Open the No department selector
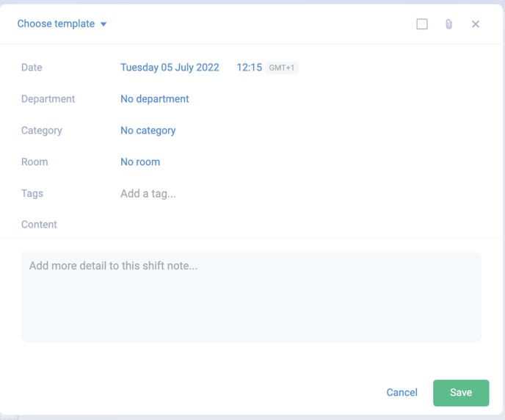This screenshot has width=505, height=420. 154,99
